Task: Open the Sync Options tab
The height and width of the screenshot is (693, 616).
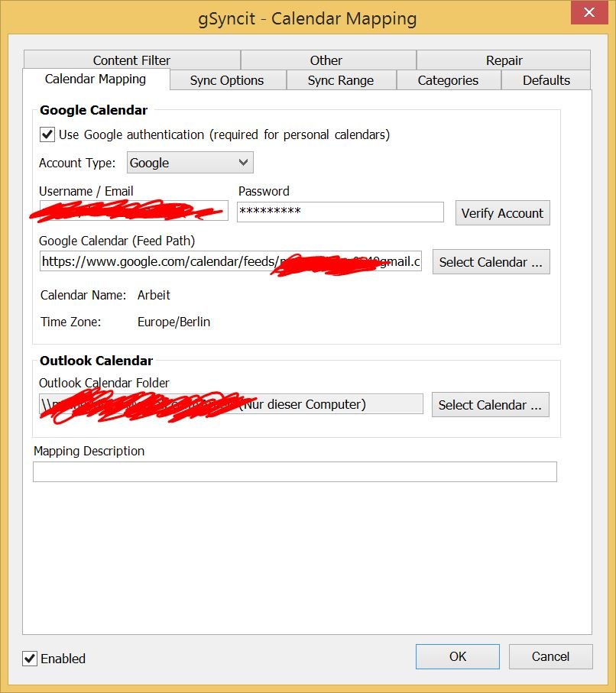Action: point(227,80)
